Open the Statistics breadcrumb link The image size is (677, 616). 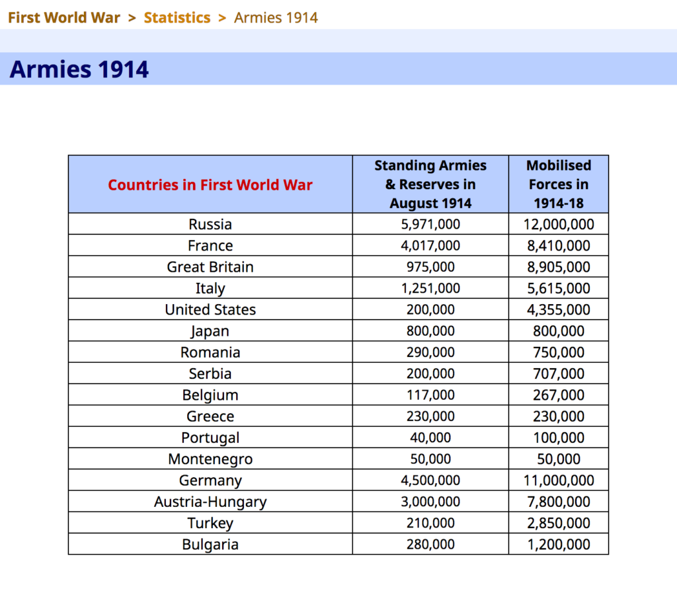pos(177,18)
